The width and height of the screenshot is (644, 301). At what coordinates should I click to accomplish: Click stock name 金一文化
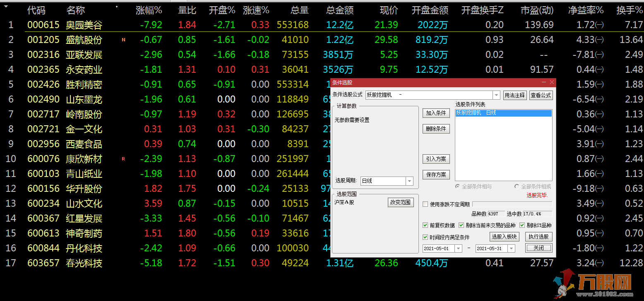[84, 129]
